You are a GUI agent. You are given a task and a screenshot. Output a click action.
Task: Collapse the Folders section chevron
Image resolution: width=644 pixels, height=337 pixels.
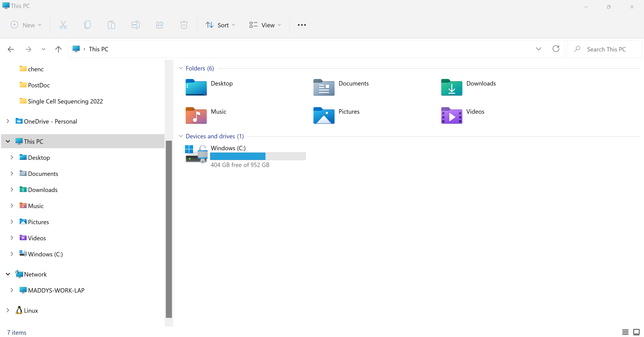pos(181,68)
